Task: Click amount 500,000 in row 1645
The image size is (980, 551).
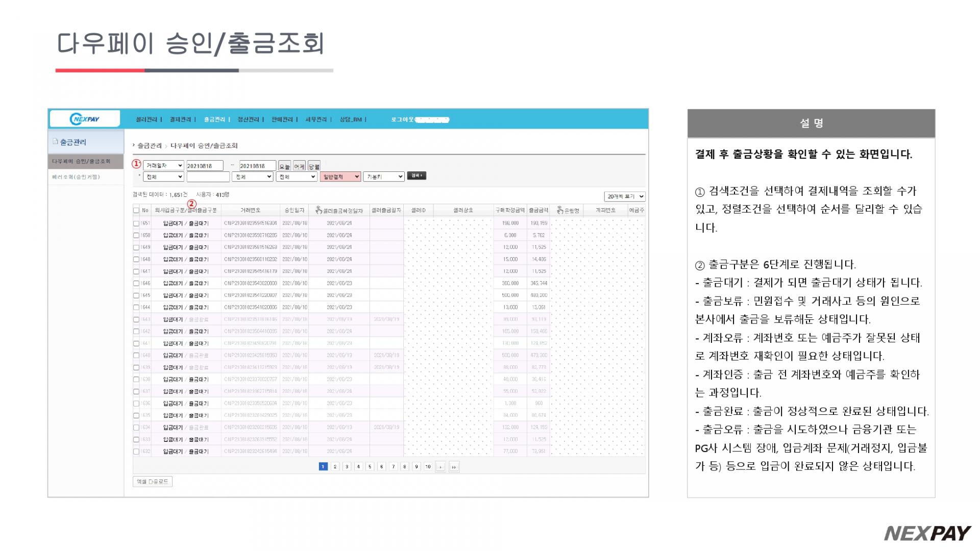Action: click(510, 295)
